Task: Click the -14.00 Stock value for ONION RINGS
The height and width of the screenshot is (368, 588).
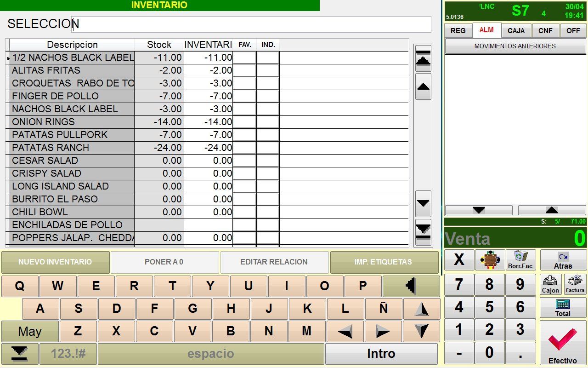Action: [x=159, y=122]
